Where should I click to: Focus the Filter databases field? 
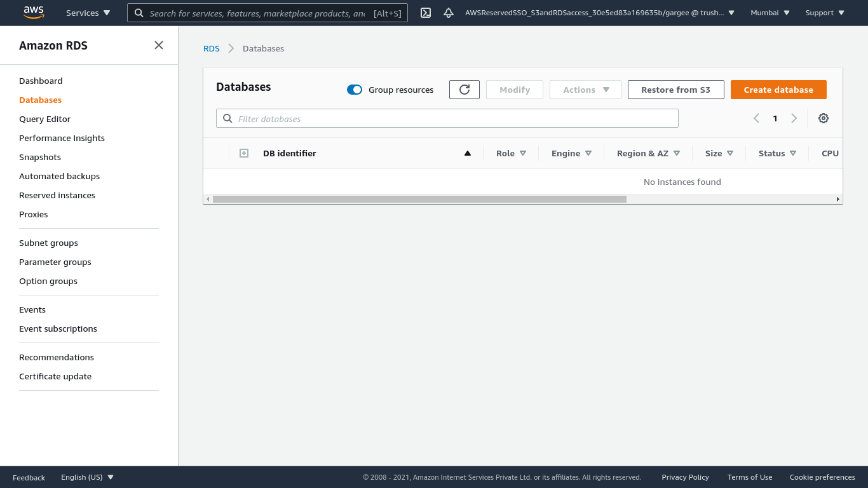click(447, 118)
